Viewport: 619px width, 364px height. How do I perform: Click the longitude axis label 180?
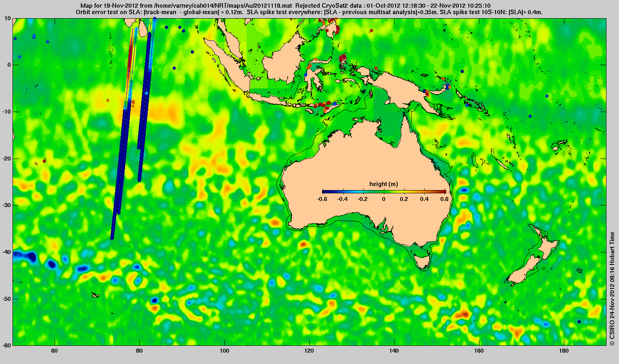(564, 351)
